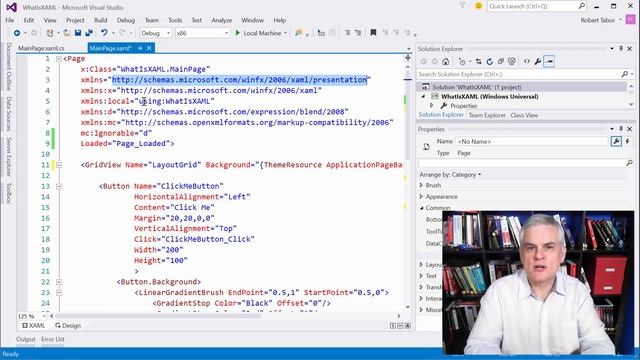Screen dimensions: 640x360
Task: Click the Save icon in the toolbar
Action: (x=78, y=33)
